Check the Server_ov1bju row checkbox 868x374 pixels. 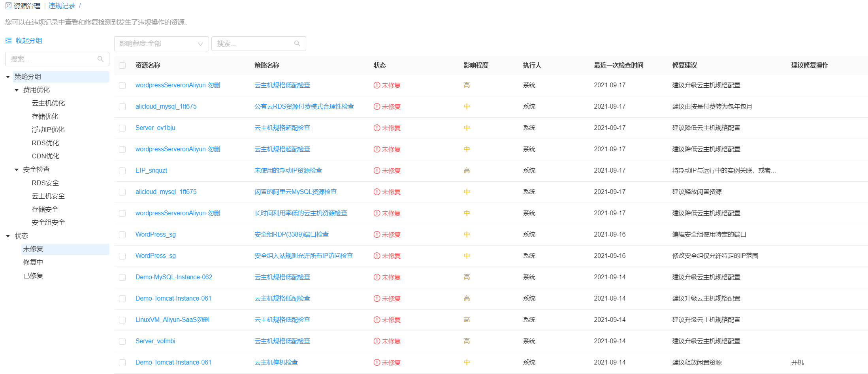tap(122, 128)
